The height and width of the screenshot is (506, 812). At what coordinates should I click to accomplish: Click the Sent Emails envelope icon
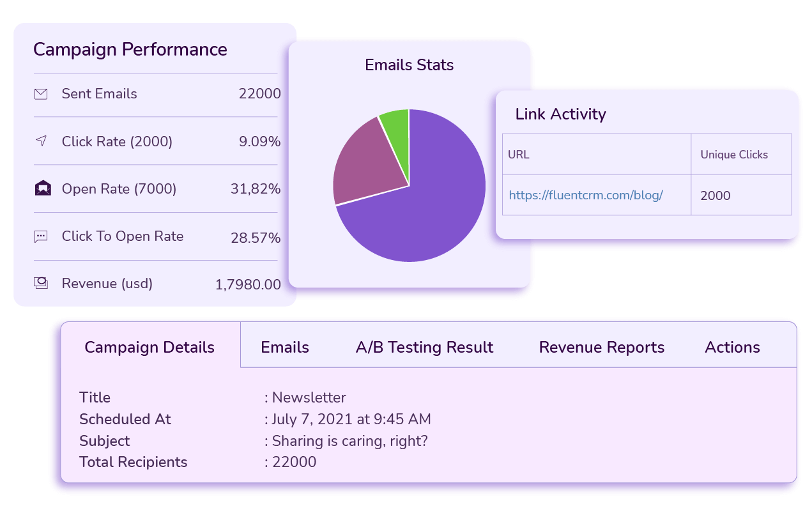(x=41, y=93)
